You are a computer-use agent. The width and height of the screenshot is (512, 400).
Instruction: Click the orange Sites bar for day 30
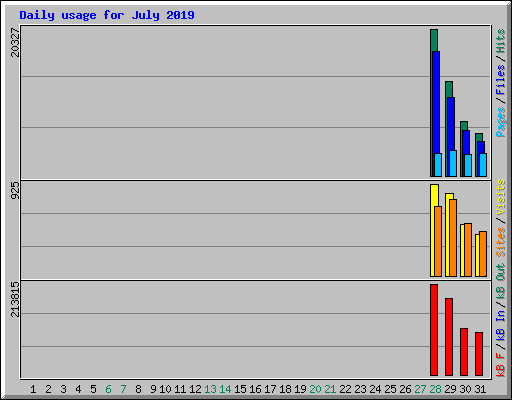click(x=468, y=250)
